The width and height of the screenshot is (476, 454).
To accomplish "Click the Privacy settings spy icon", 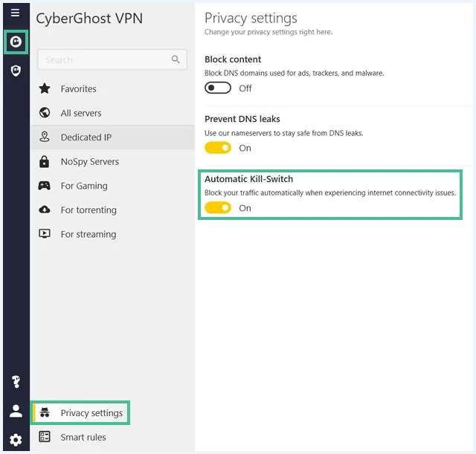I will [x=45, y=412].
